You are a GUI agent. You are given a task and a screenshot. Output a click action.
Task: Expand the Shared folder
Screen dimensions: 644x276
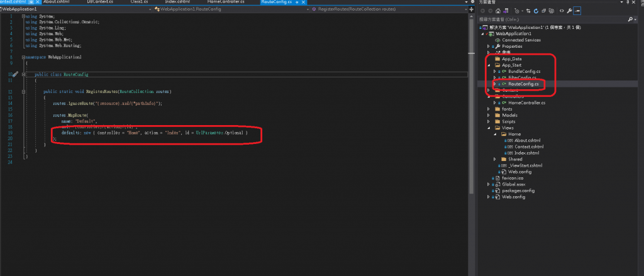[x=494, y=159]
